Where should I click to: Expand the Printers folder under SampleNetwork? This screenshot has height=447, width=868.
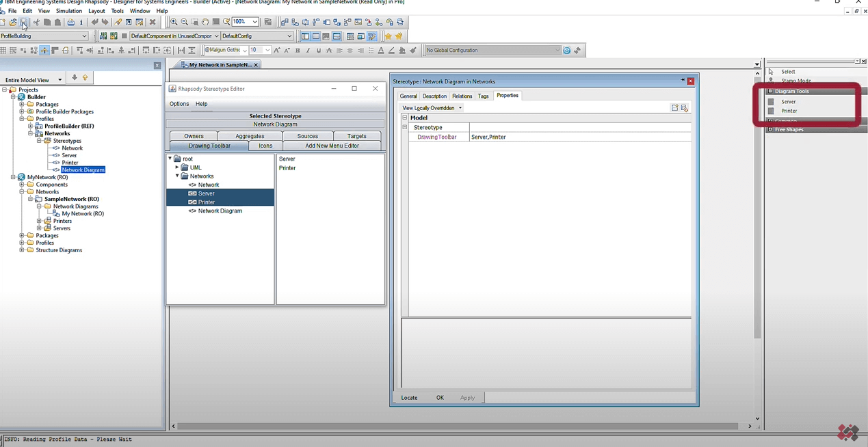(x=39, y=220)
